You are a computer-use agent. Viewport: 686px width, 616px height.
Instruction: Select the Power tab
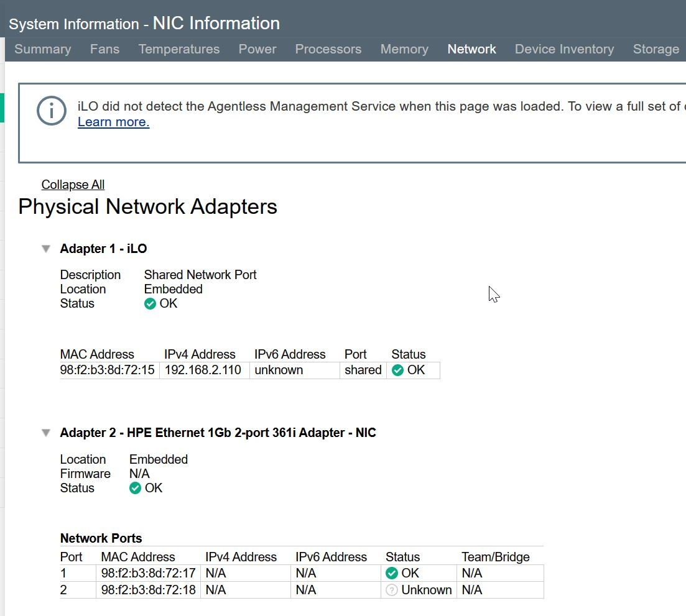click(257, 49)
